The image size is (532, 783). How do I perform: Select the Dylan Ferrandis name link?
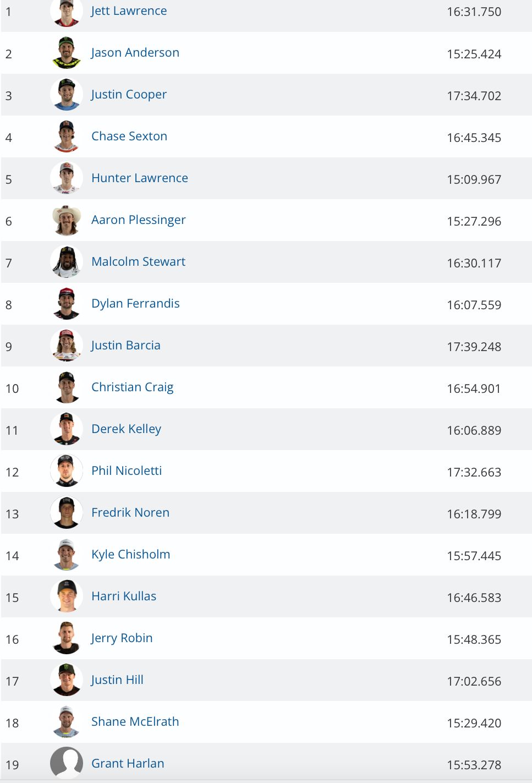[x=135, y=304]
